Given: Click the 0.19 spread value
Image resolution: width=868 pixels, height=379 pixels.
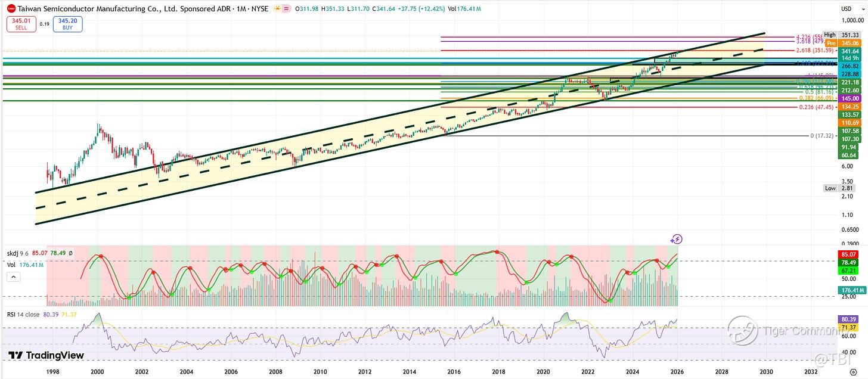Looking at the screenshot, I should (x=44, y=24).
